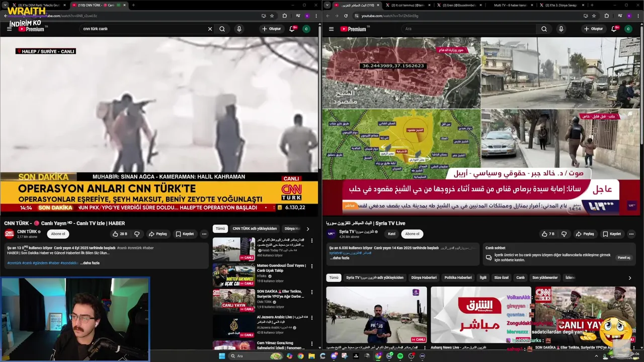
Task: Open account avatar in right YouTube window
Action: click(x=628, y=29)
